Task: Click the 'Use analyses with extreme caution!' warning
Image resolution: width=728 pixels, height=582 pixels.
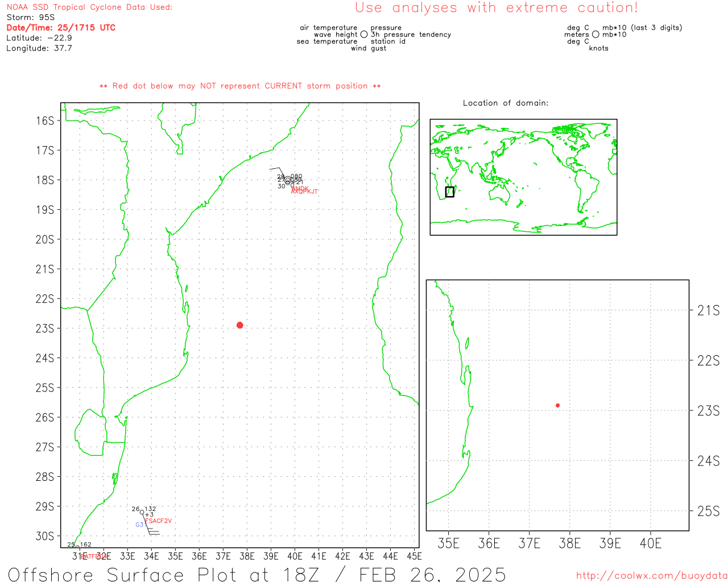Action: [x=497, y=7]
